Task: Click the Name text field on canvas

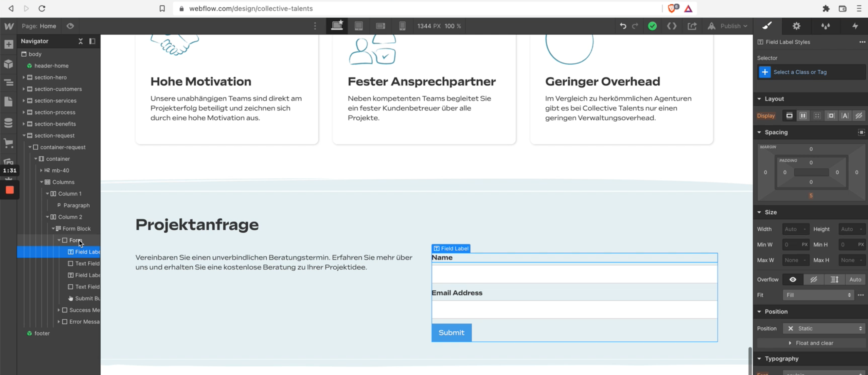Action: tap(574, 274)
